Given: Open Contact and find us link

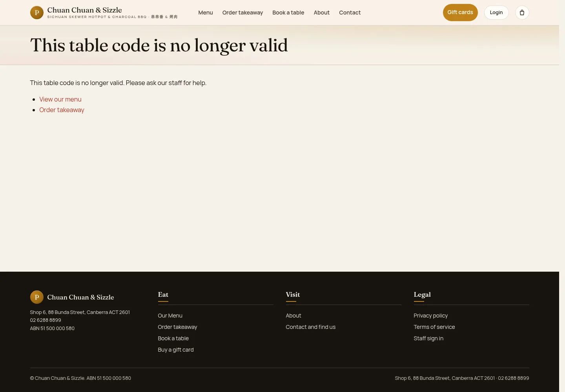Looking at the screenshot, I should [311, 327].
